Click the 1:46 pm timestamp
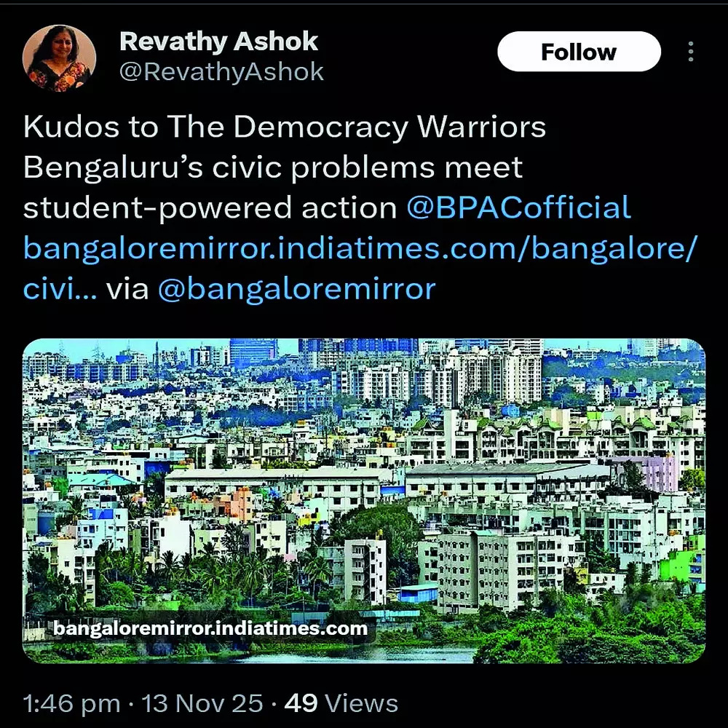Viewport: 728px width, 728px height. coord(71,703)
